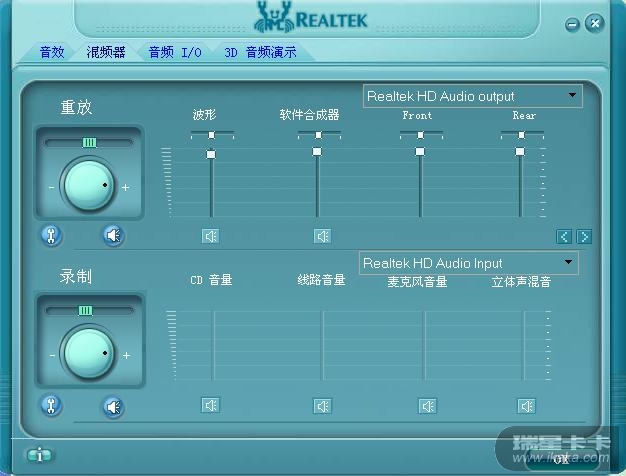626x476 pixels.
Task: Mute the 线路音量 recording channel
Action: pos(322,406)
